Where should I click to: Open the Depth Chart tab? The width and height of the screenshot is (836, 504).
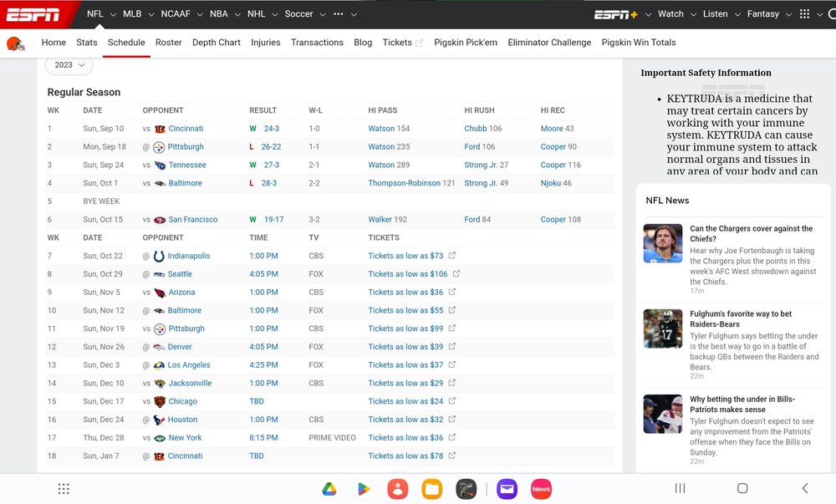coord(217,43)
